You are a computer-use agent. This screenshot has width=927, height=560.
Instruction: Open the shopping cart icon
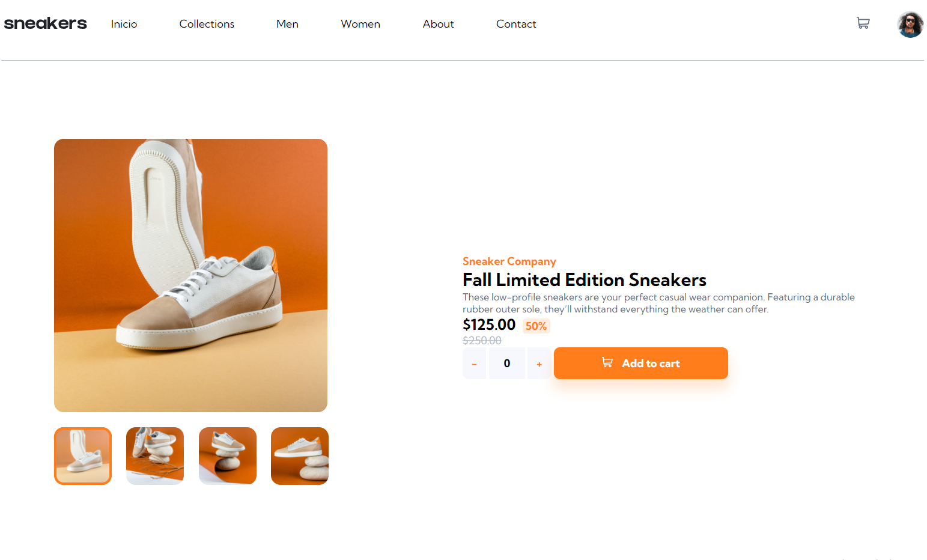pyautogui.click(x=863, y=23)
